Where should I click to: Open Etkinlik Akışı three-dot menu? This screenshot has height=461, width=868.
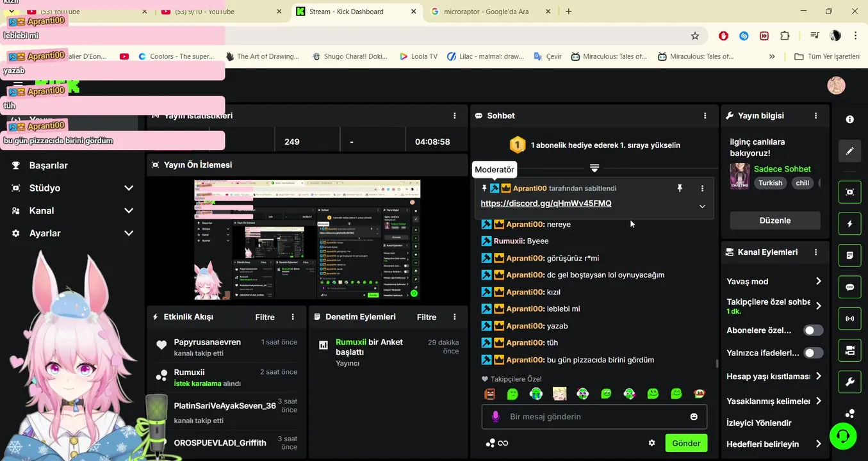(x=293, y=317)
